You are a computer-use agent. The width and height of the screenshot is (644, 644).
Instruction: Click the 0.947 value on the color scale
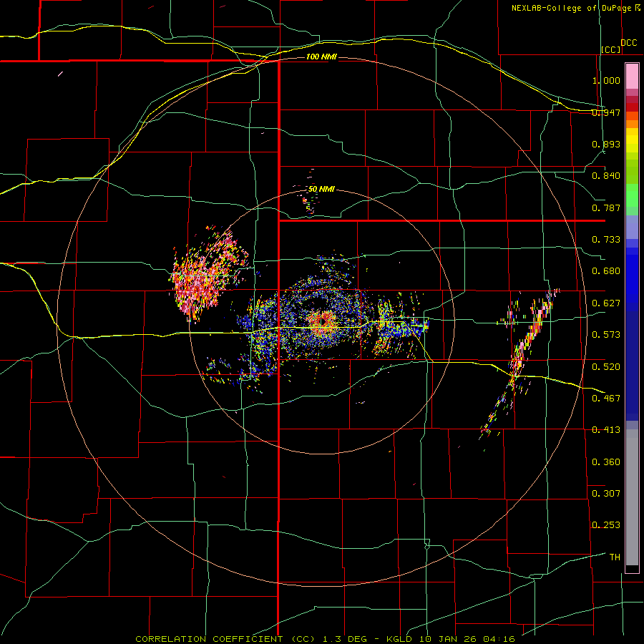[x=606, y=112]
